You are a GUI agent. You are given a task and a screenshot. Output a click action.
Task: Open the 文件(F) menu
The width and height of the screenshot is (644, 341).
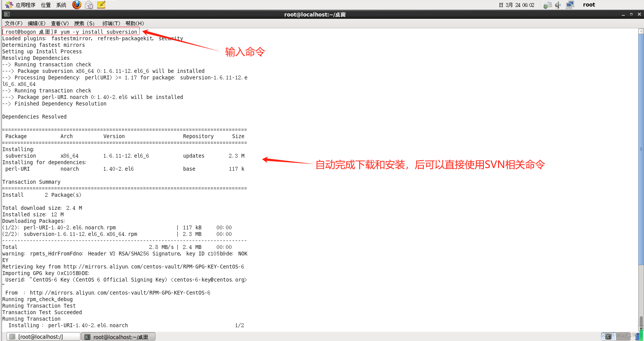point(14,23)
